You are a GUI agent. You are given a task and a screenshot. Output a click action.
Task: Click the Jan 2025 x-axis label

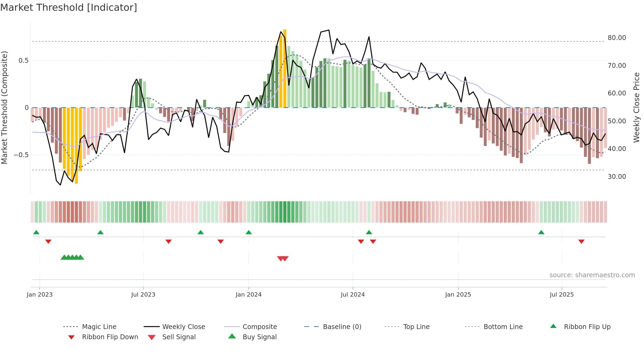click(x=458, y=294)
